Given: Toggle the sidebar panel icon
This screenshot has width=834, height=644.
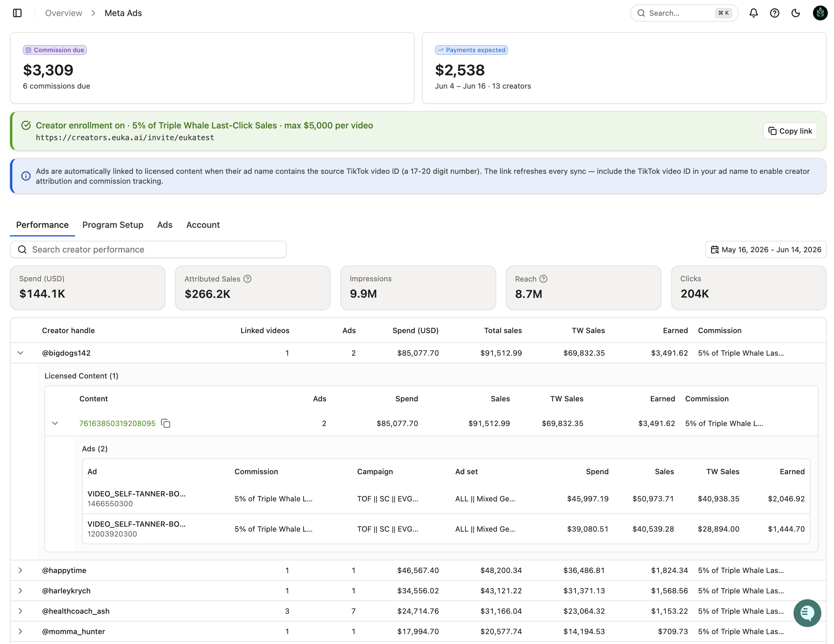Looking at the screenshot, I should click(17, 13).
